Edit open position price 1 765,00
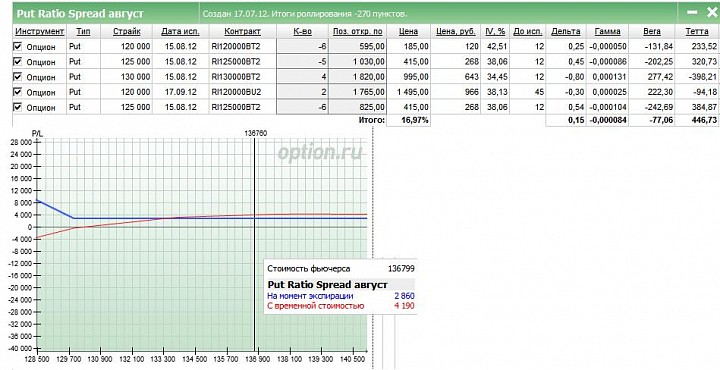This screenshot has height=370, width=720. tap(357, 92)
